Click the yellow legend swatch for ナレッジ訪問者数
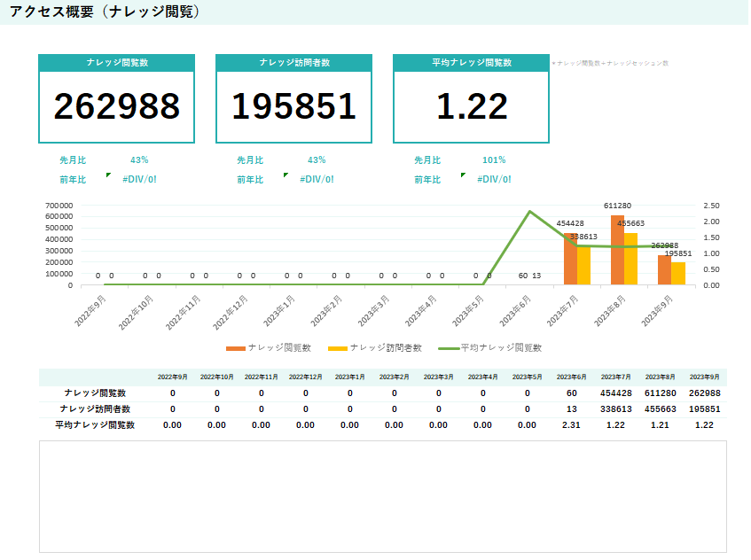This screenshot has width=751, height=560. pyautogui.click(x=337, y=348)
